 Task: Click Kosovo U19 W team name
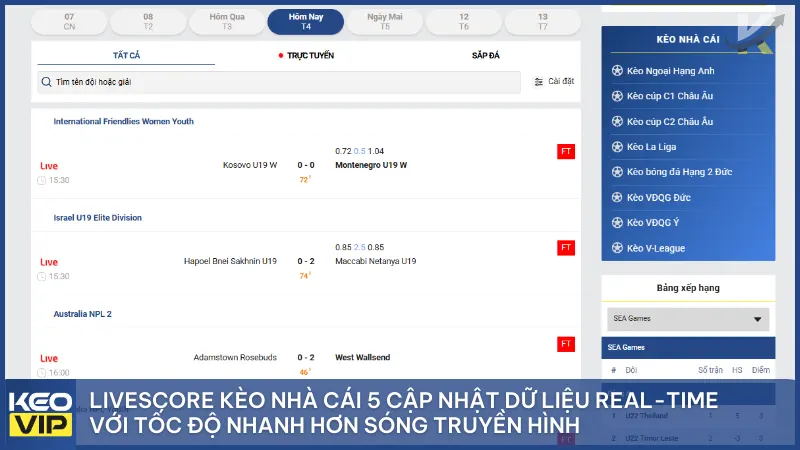250,165
